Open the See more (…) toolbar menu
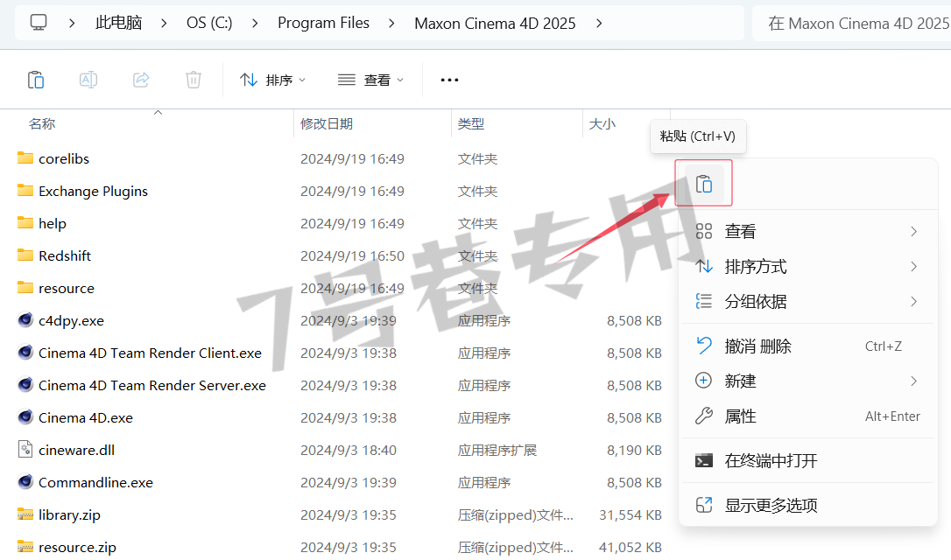Image resolution: width=951 pixels, height=560 pixels. (x=449, y=80)
